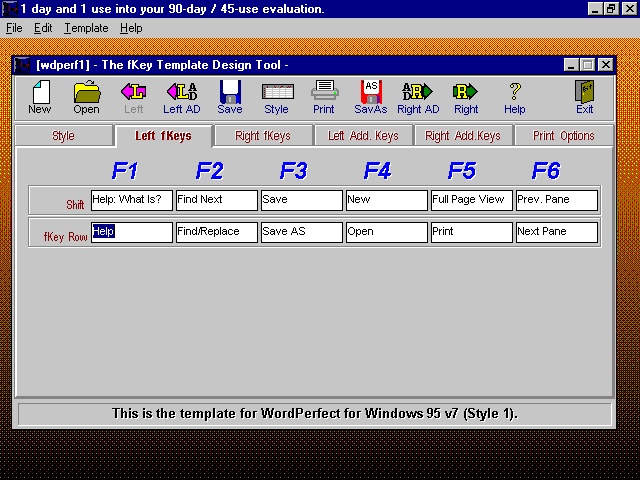The width and height of the screenshot is (640, 480).
Task: Exit the application using the Exit icon
Action: (x=584, y=97)
